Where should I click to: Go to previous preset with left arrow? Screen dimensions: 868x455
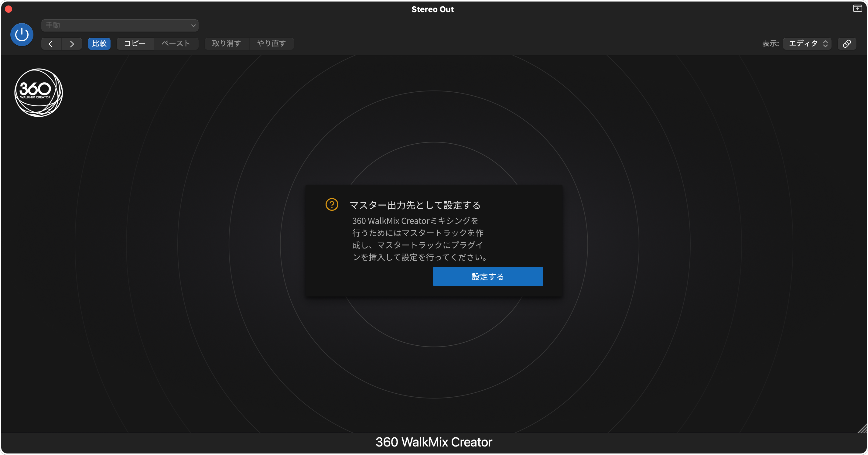[51, 44]
